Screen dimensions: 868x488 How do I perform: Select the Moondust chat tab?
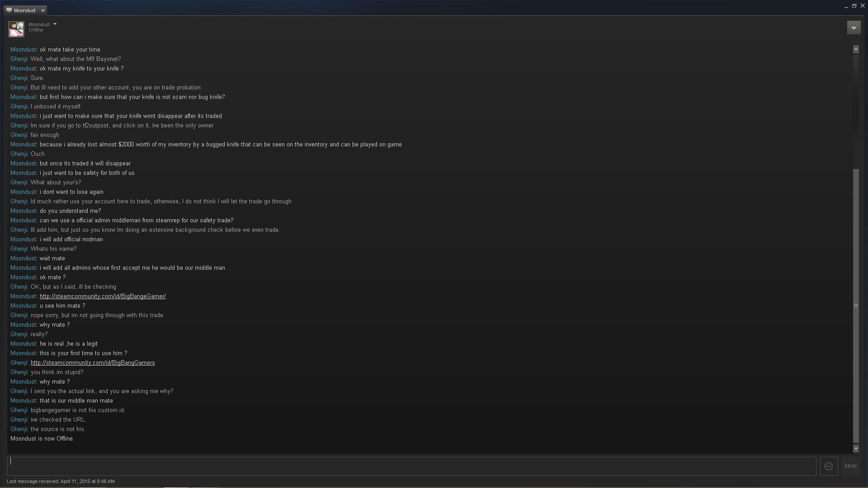tap(25, 10)
